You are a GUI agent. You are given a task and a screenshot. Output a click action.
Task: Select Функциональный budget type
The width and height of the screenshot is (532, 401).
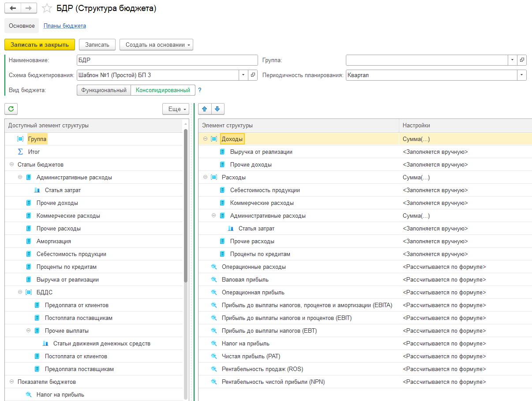[x=104, y=90]
